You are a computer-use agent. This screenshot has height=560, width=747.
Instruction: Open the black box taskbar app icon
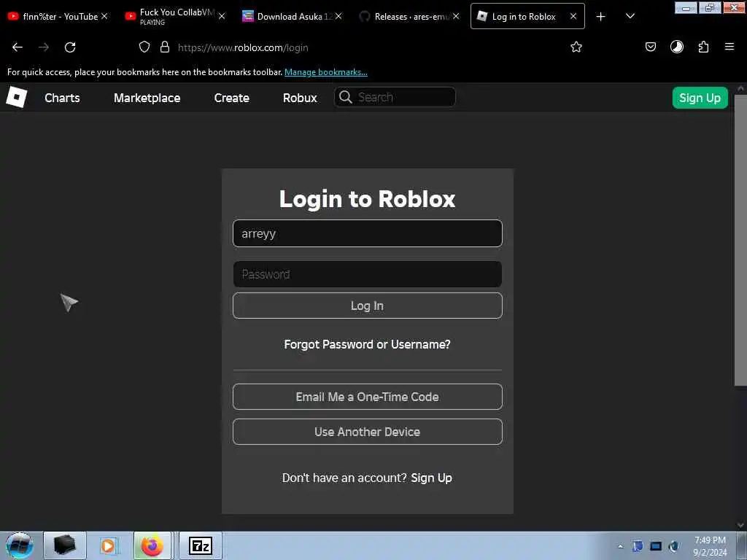[65, 545]
